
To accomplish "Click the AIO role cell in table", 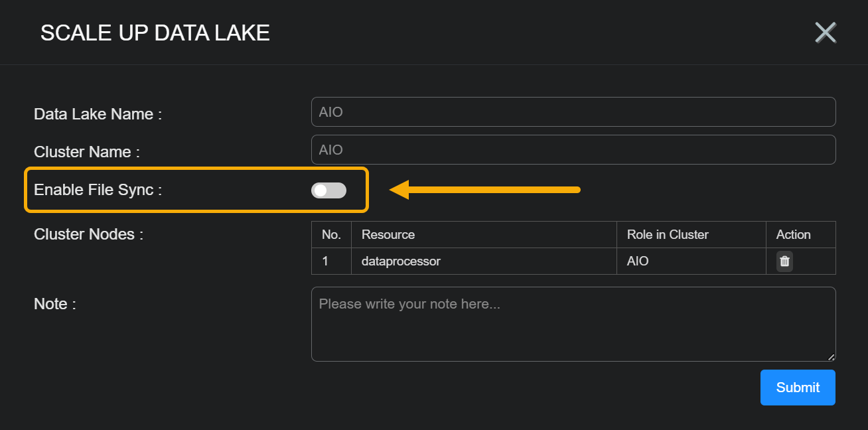I will tap(638, 261).
